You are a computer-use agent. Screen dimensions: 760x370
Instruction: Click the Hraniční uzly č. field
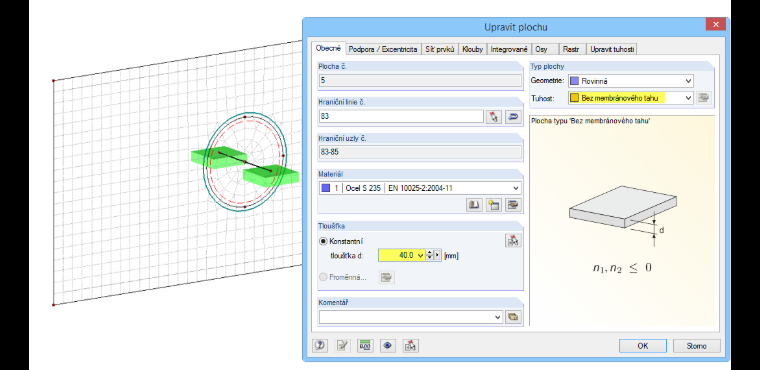[420, 152]
